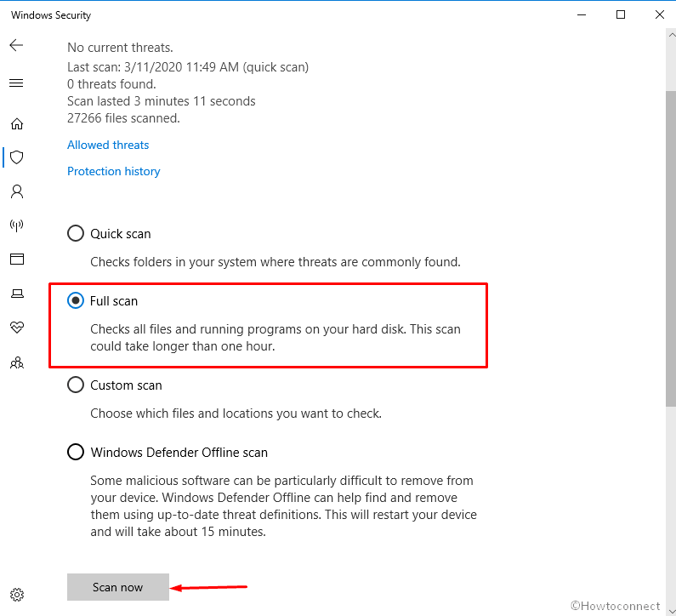Open the Home section icon
Screen dimensions: 676x616
click(x=17, y=124)
